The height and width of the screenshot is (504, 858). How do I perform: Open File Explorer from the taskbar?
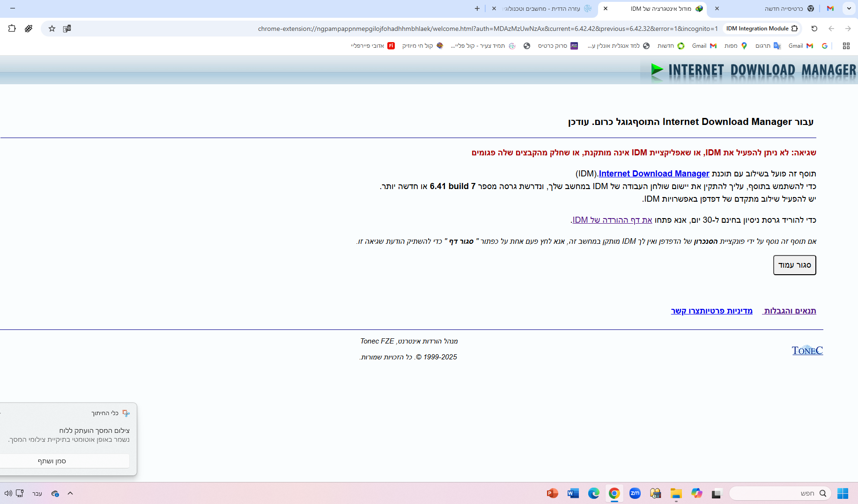point(676,493)
